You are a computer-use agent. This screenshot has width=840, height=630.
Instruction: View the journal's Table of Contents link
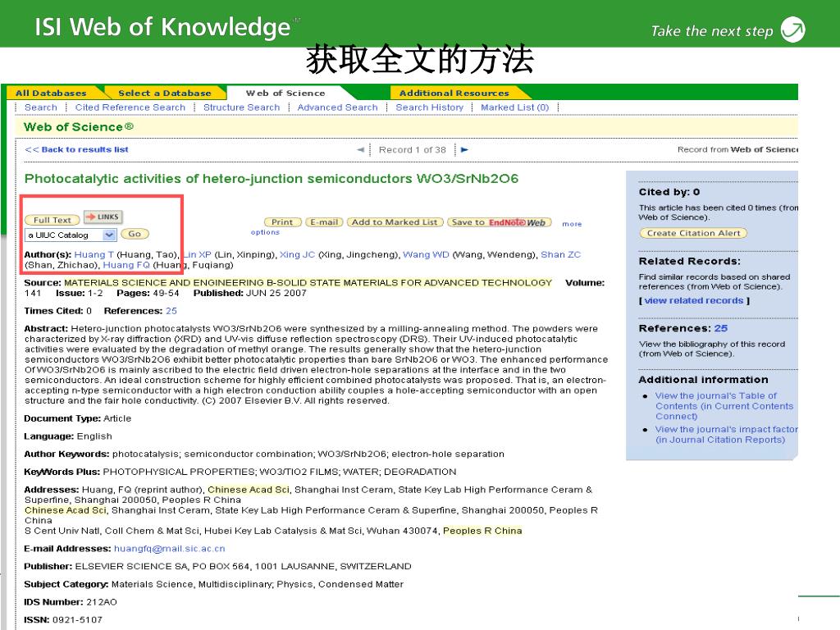pyautogui.click(x=724, y=406)
